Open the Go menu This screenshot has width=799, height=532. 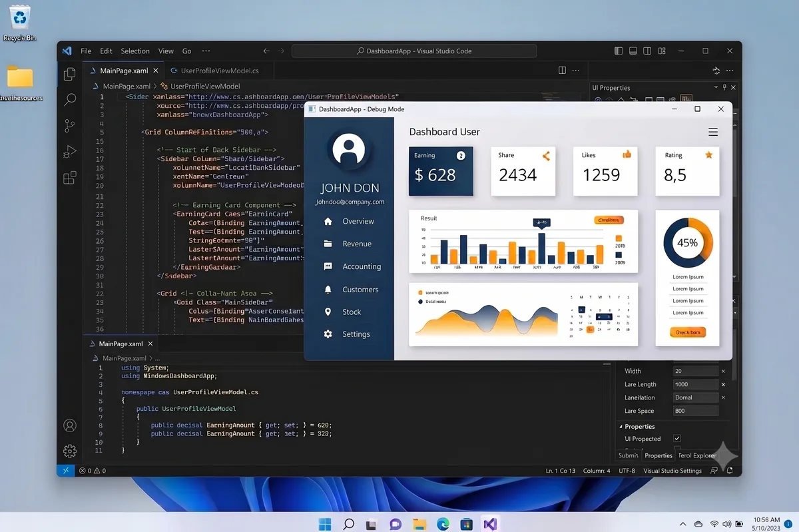tap(186, 51)
